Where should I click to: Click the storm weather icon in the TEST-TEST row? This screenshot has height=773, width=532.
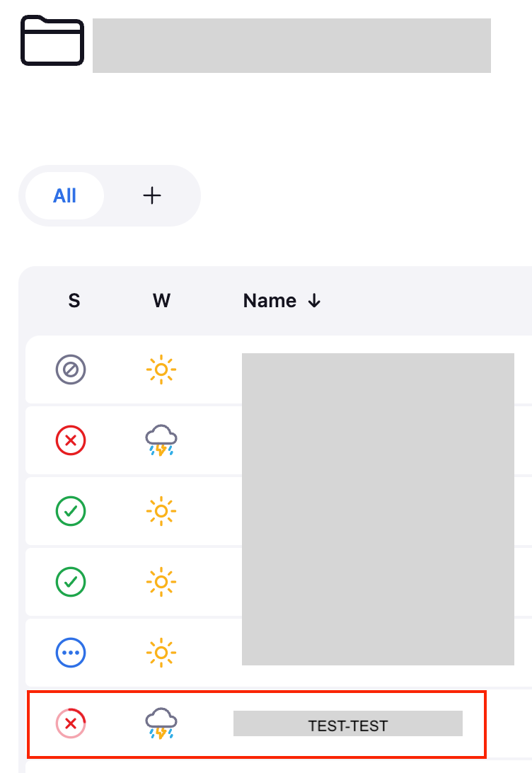coord(161,723)
